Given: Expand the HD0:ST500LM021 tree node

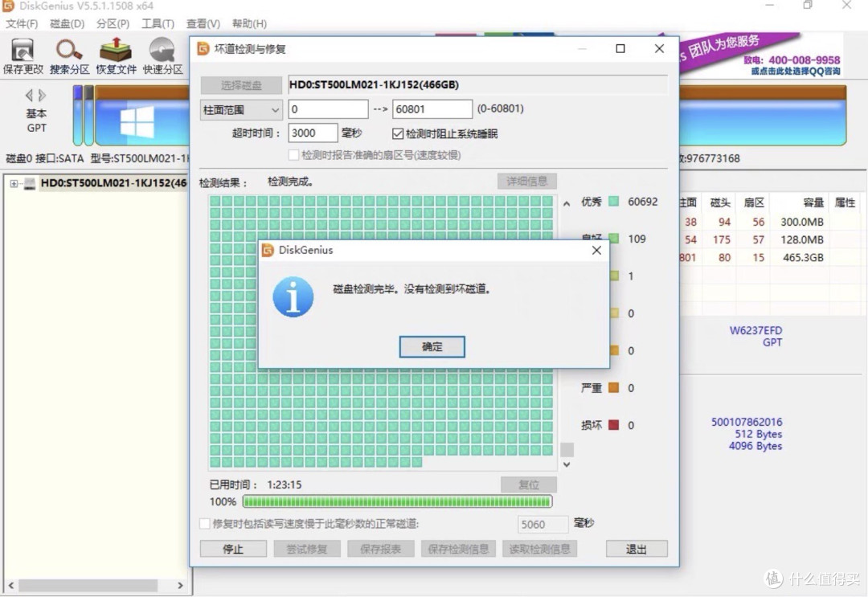Looking at the screenshot, I should click(x=14, y=183).
